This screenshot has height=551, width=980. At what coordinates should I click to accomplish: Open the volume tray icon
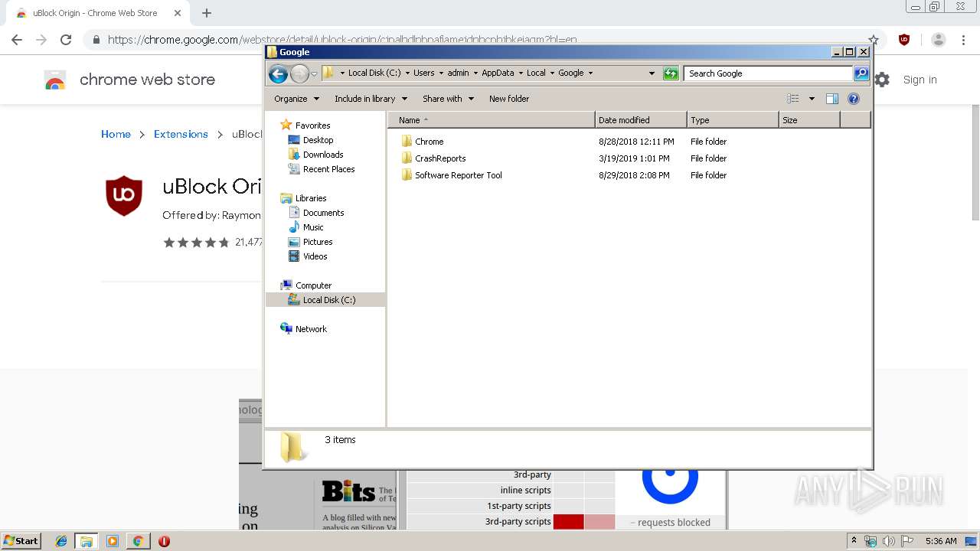(x=888, y=541)
